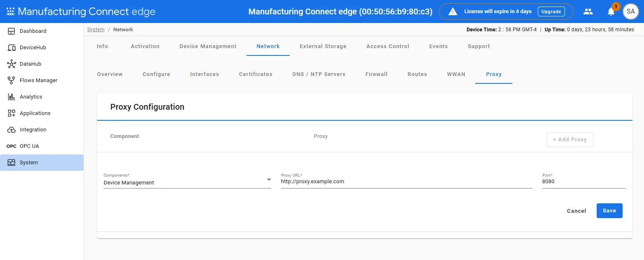Click the users group icon
Image resolution: width=644 pixels, height=260 pixels.
click(588, 12)
